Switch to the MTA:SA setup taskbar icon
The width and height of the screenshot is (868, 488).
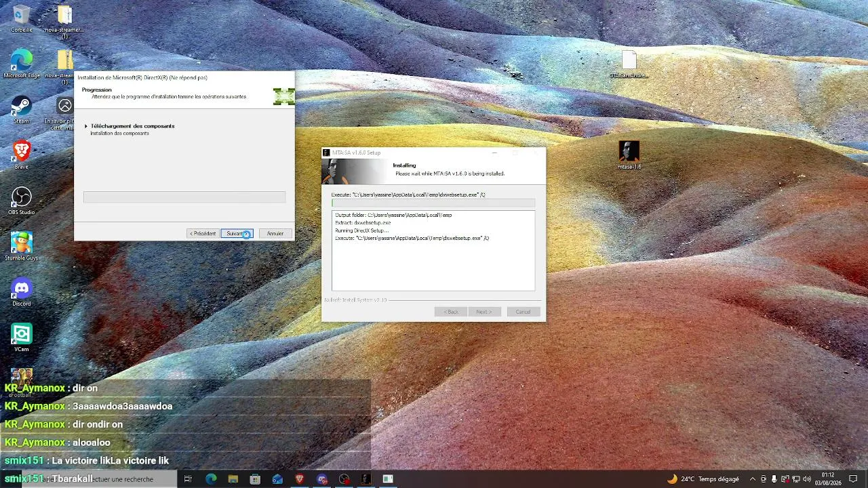(366, 479)
